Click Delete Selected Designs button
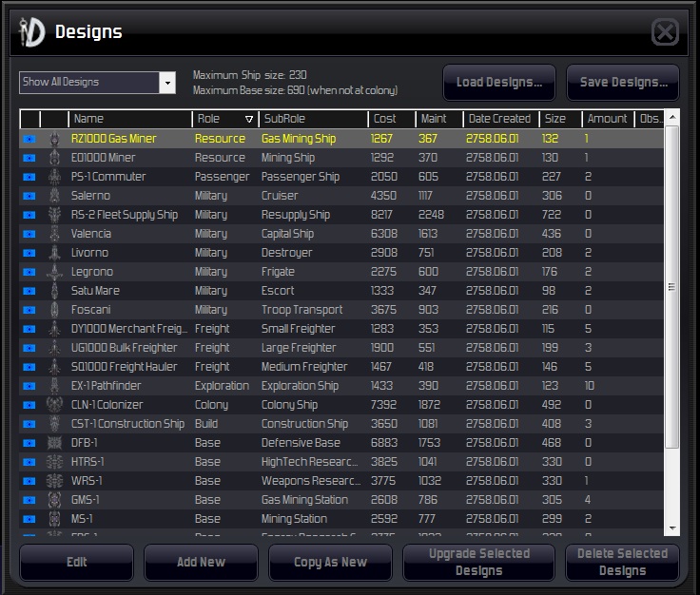 tap(622, 563)
